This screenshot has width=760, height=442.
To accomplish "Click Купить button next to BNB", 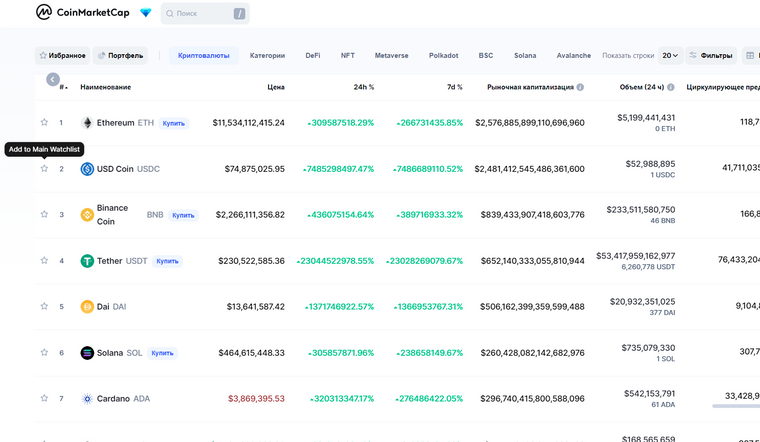I will 183,215.
